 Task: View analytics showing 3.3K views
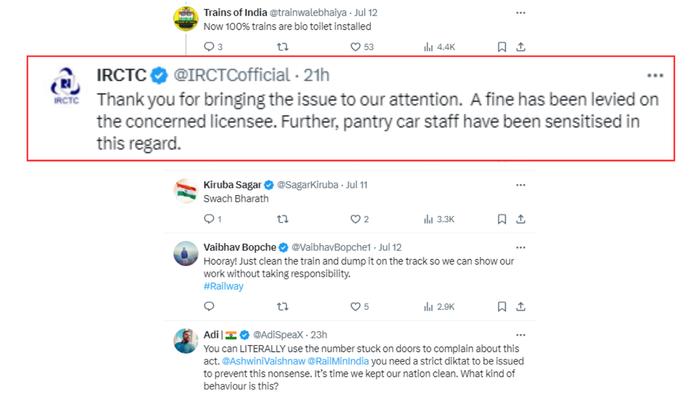(439, 219)
